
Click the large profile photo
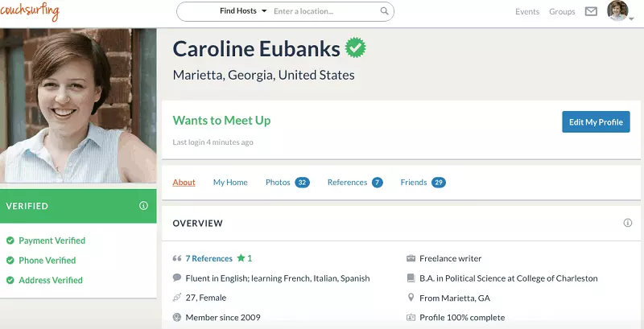pyautogui.click(x=78, y=105)
